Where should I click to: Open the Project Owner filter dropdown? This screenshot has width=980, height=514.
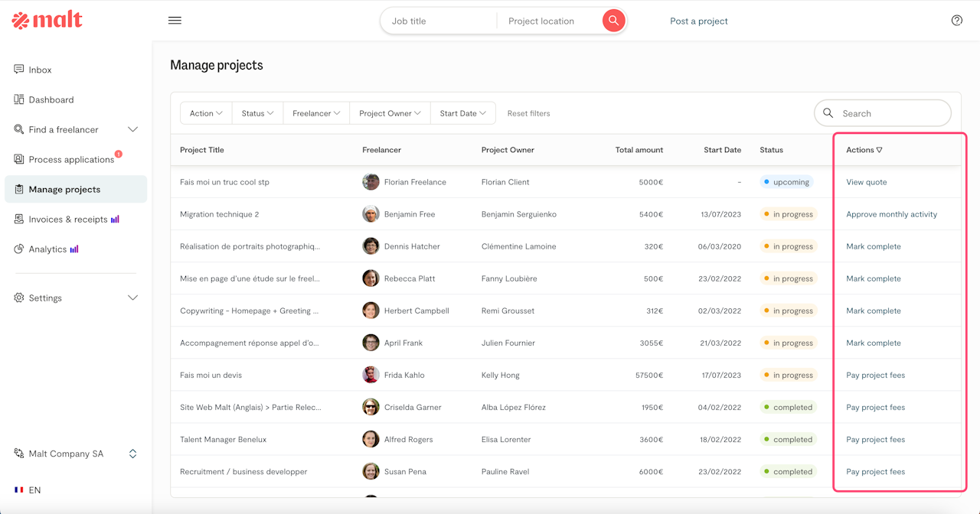pos(390,113)
